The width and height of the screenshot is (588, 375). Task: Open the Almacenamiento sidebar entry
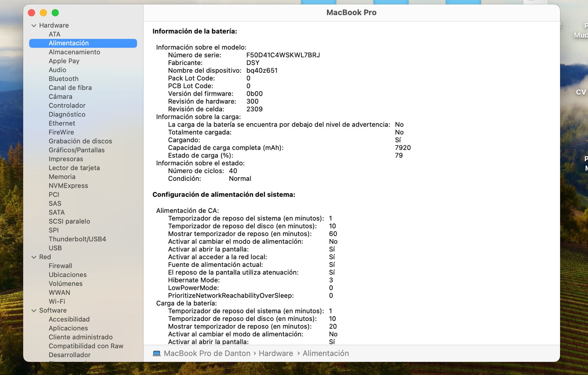(74, 52)
